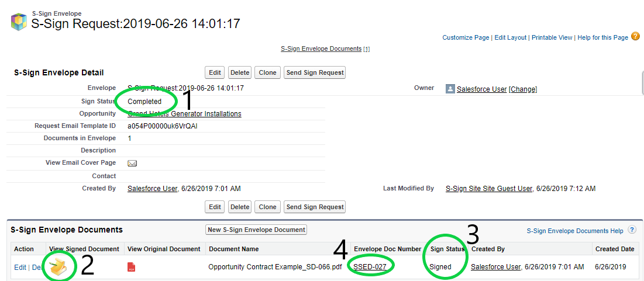Click the page title S-Sign Request heading
This screenshot has height=281, width=644.
point(136,23)
